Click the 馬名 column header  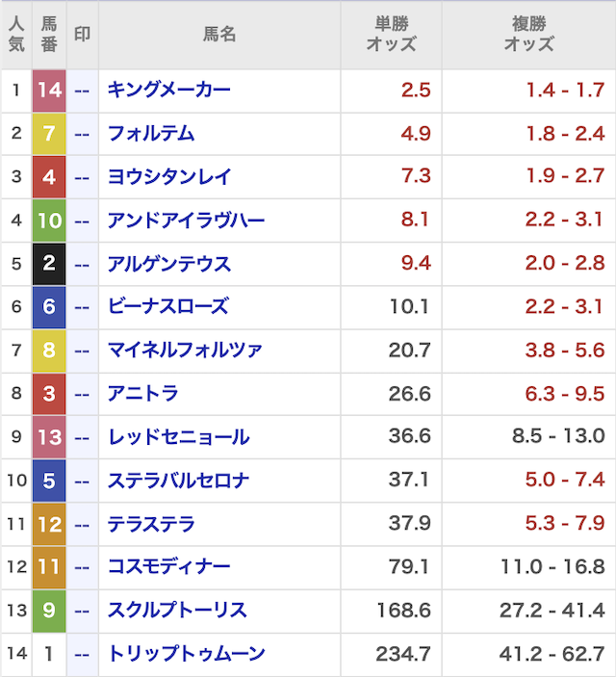click(x=218, y=35)
